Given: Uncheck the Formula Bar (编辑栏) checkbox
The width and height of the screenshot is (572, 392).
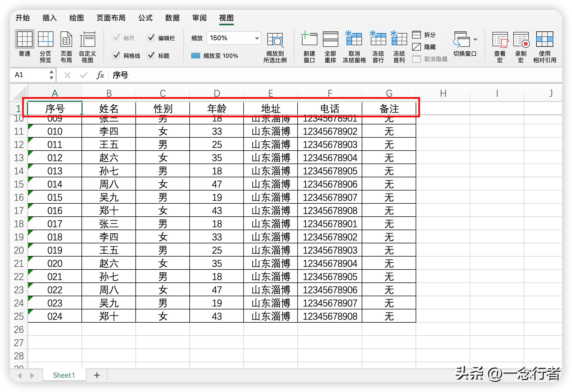Looking at the screenshot, I should [x=151, y=38].
